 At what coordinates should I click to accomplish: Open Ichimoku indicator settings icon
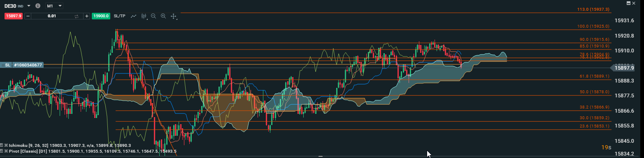(2, 146)
